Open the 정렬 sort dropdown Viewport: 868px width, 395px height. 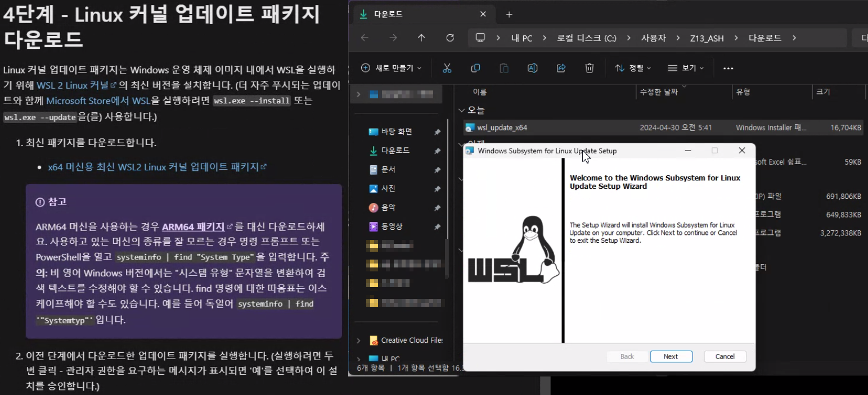(x=633, y=68)
